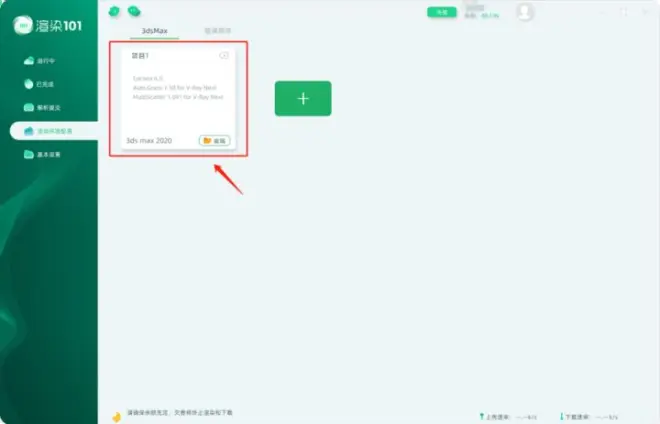Screen dimensions: 660x424
Task: Open the third sidebar item below the round icon
Action: tap(42, 107)
